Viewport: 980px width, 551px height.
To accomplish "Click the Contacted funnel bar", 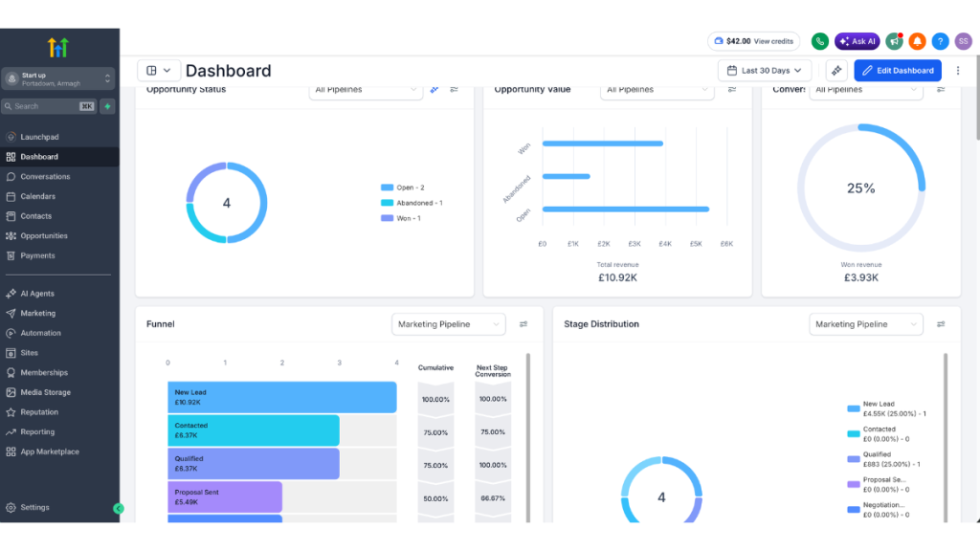I will [253, 430].
